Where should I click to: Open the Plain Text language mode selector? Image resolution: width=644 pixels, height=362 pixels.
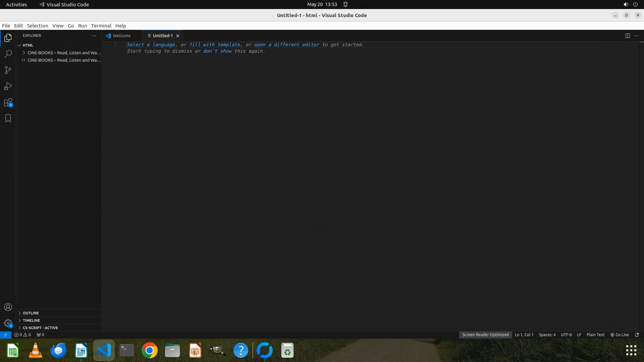point(595,335)
